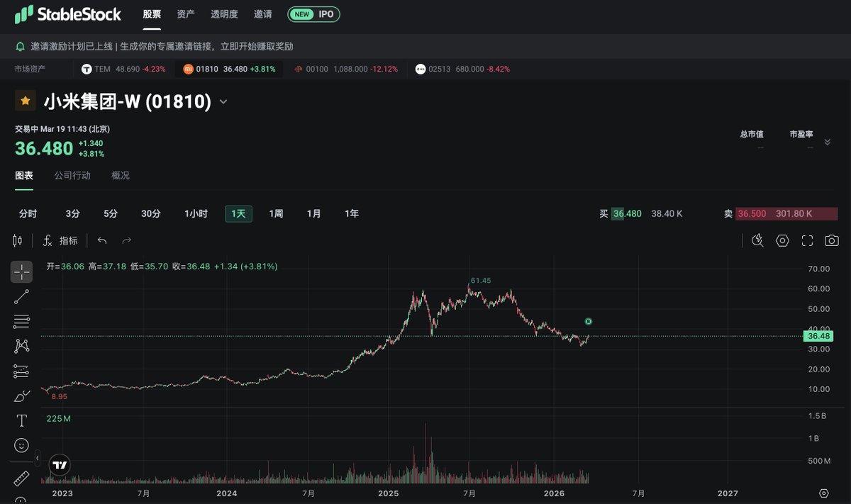Click the sell price 36.500

pos(752,213)
